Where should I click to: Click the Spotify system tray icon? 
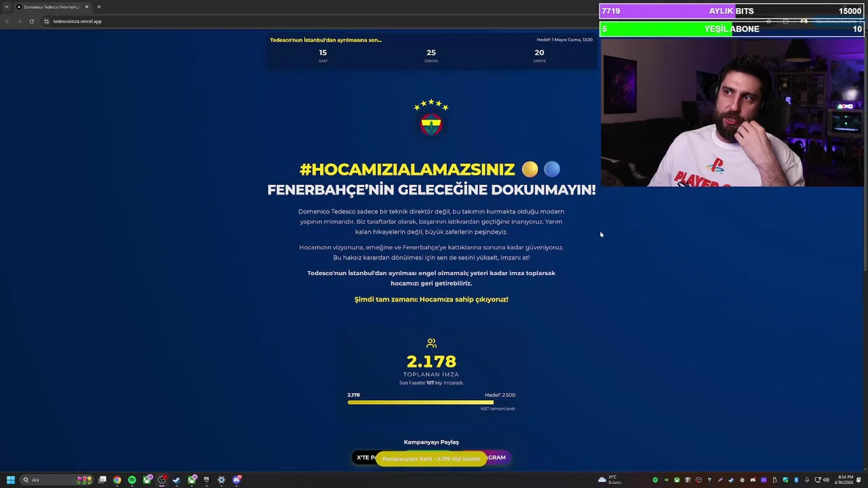pyautogui.click(x=655, y=480)
